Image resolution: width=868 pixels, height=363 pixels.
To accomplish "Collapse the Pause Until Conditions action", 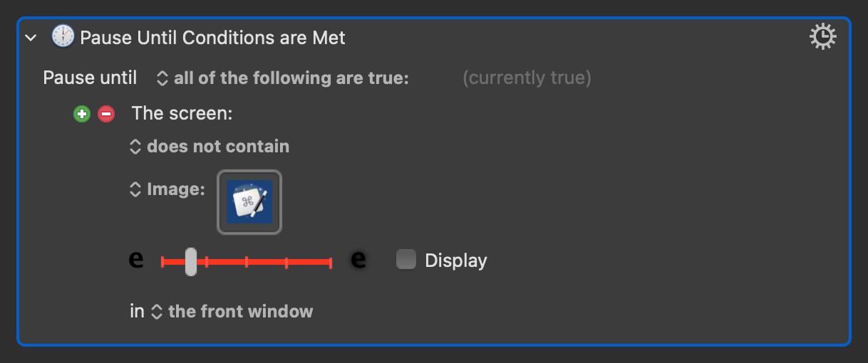I will 31,38.
